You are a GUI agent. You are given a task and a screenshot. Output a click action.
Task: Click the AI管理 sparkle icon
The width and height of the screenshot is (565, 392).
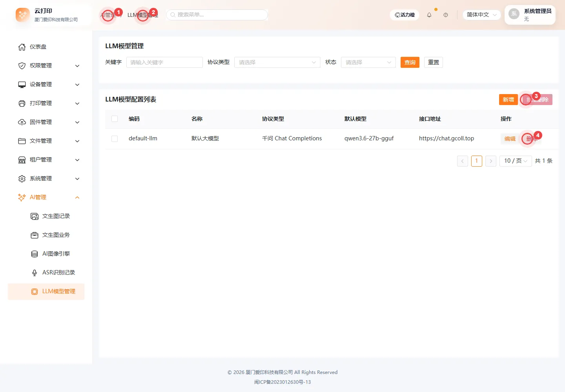tap(22, 198)
